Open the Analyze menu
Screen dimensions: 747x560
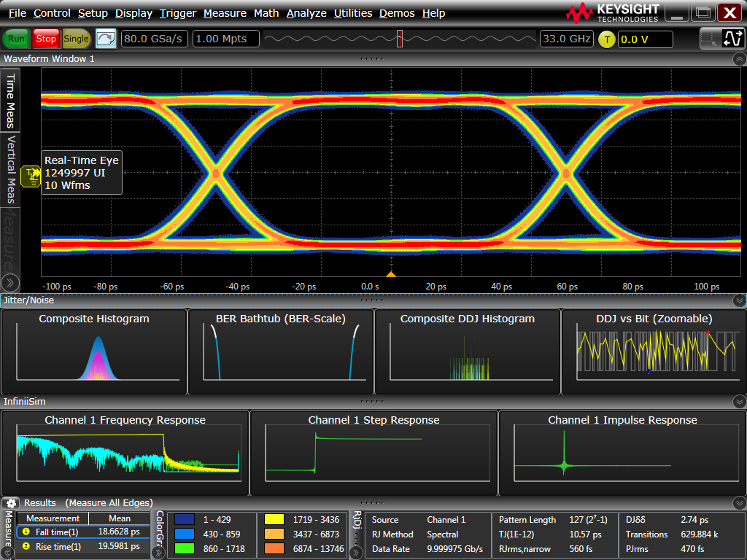[306, 12]
